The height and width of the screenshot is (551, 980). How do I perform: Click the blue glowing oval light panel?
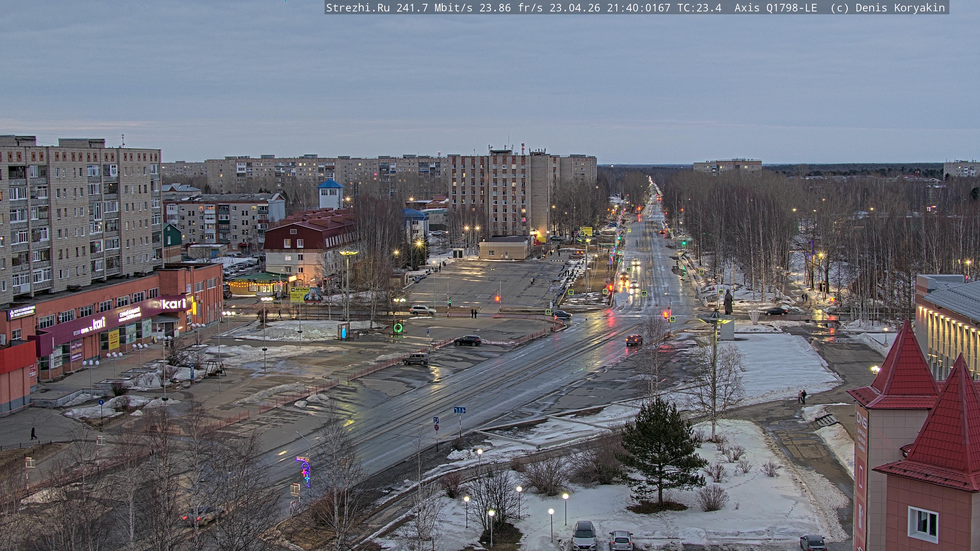pyautogui.click(x=344, y=333)
